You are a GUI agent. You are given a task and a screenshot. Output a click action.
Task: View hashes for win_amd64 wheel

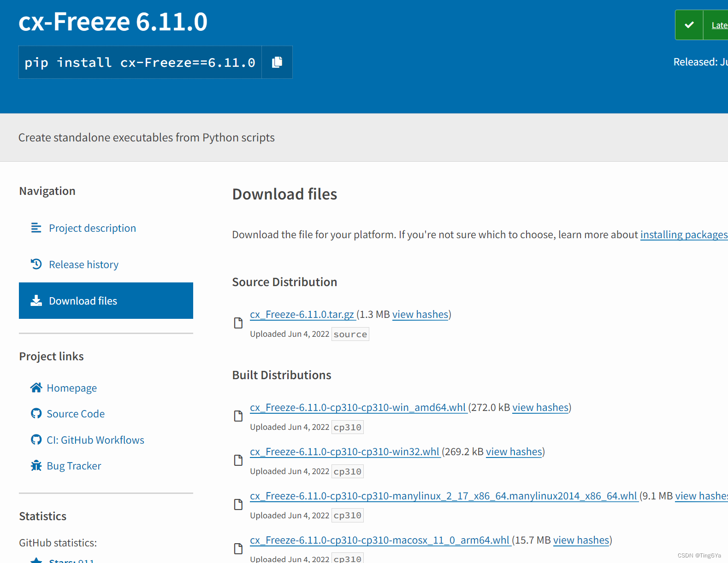pos(540,407)
